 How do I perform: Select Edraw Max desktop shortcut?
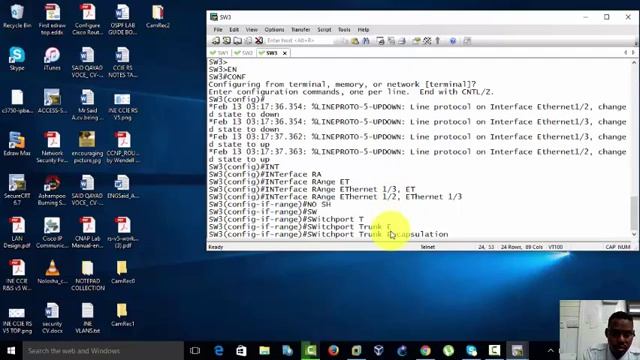(17, 144)
